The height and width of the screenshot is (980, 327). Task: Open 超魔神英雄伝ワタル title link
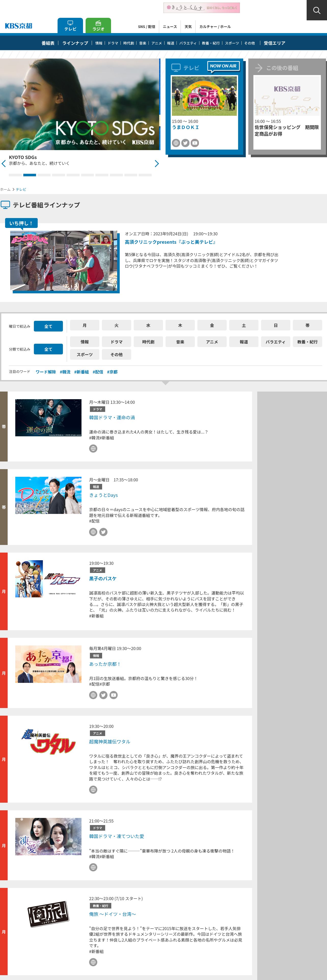click(x=110, y=741)
